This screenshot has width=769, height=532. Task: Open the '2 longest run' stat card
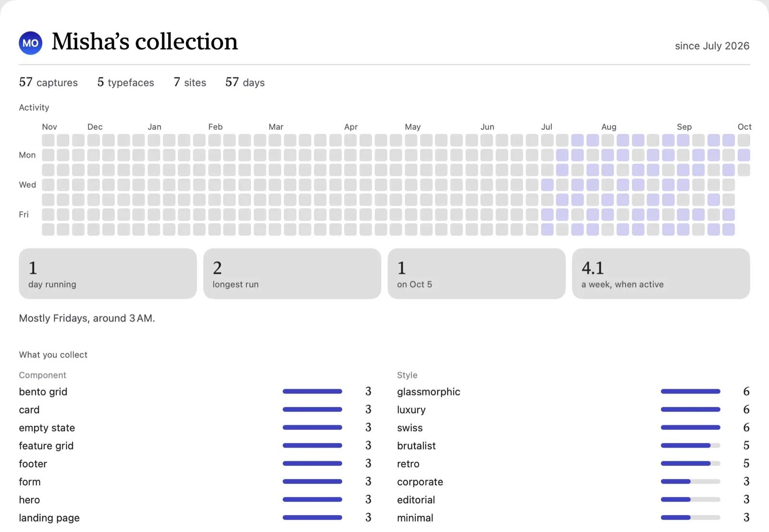coord(292,273)
